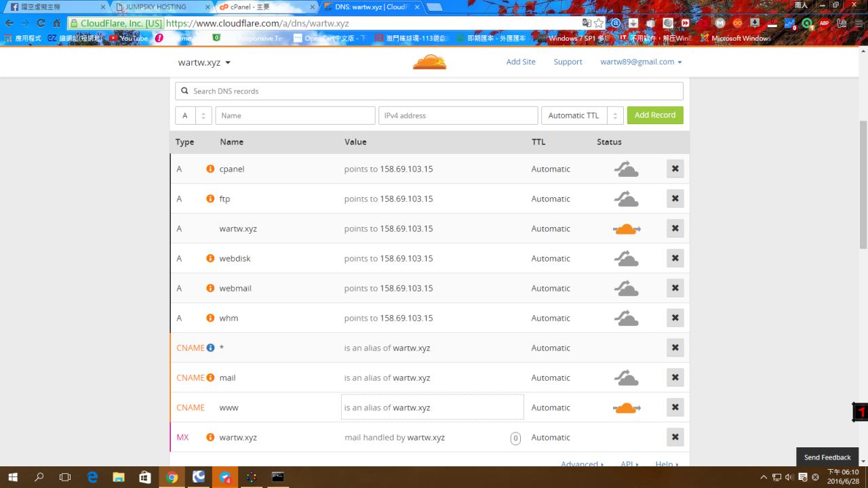Open the Automatic TTL dropdown
Image resolution: width=868 pixels, height=488 pixels.
[582, 115]
